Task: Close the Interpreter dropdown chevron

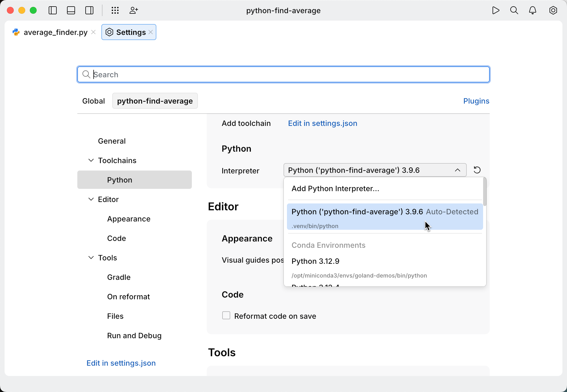Action: (457, 170)
